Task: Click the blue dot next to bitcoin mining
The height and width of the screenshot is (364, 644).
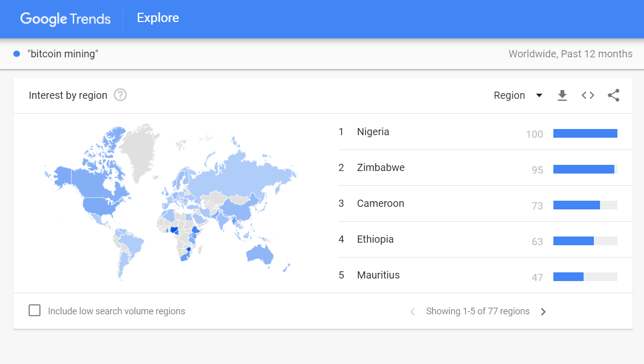Action: pyautogui.click(x=16, y=53)
